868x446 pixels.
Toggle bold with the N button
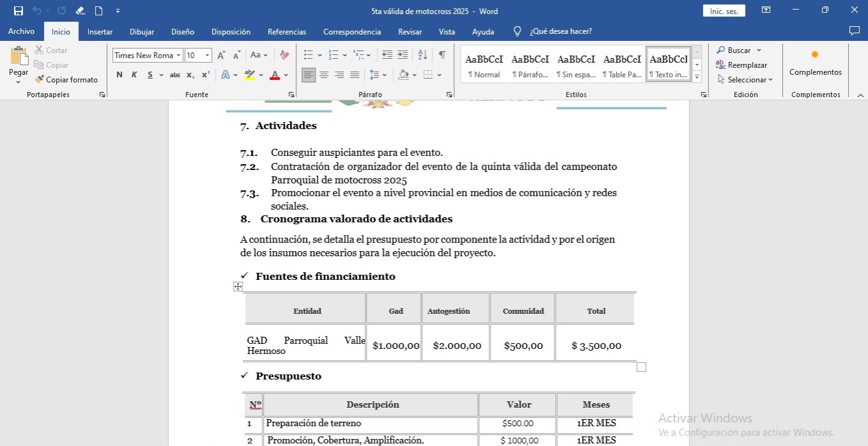pyautogui.click(x=119, y=75)
